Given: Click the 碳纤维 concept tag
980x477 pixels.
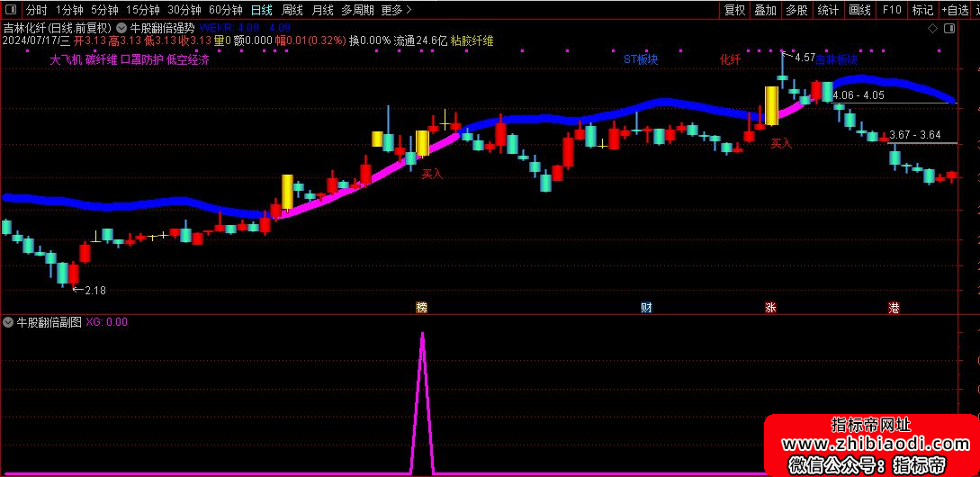Looking at the screenshot, I should click(x=102, y=60).
